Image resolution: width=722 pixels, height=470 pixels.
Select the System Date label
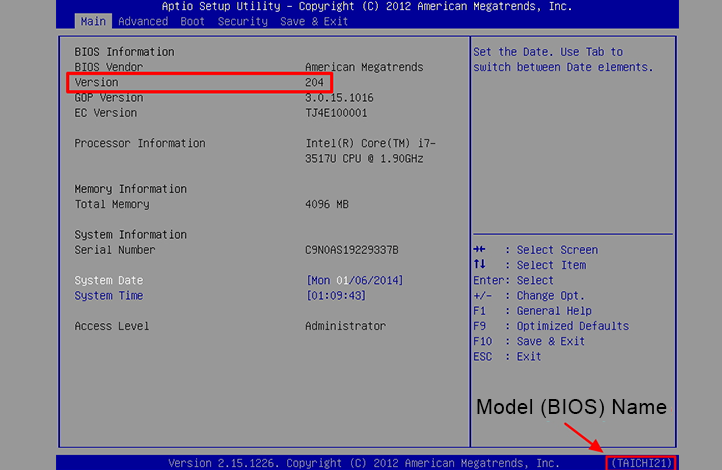pos(109,281)
